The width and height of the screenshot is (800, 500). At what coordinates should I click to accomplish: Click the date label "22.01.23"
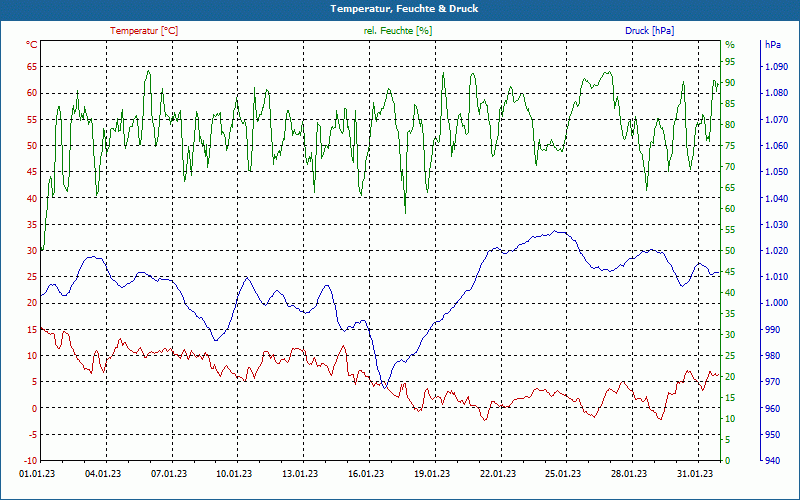click(497, 473)
